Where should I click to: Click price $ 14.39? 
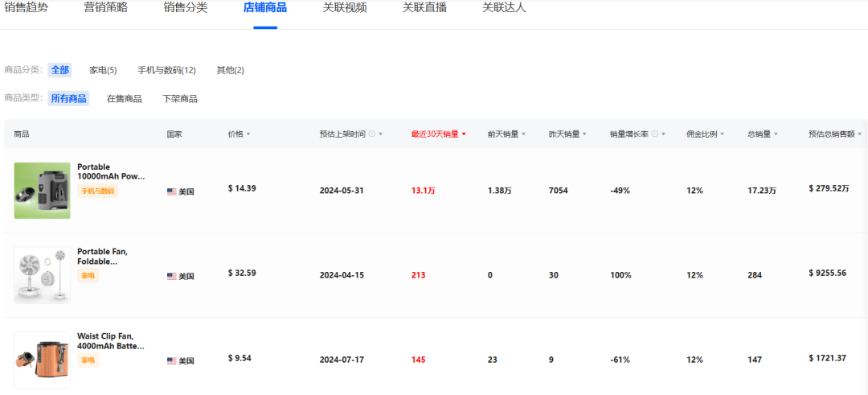242,188
